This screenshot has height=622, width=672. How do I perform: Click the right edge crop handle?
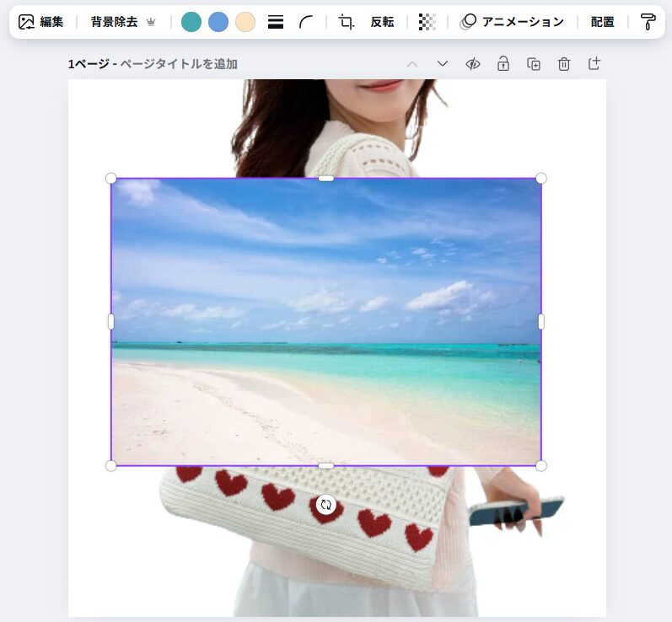point(541,322)
